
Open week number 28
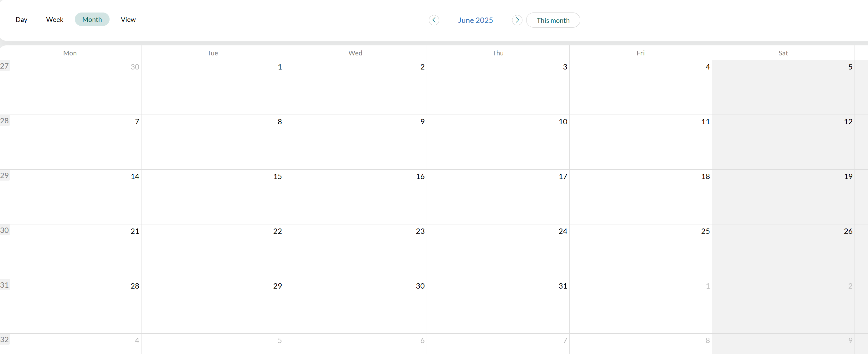4,121
